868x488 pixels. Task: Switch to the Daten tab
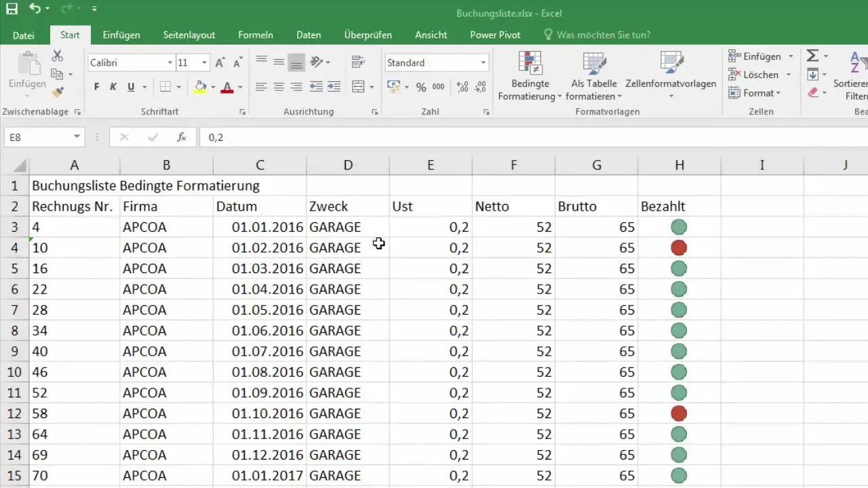[x=309, y=35]
